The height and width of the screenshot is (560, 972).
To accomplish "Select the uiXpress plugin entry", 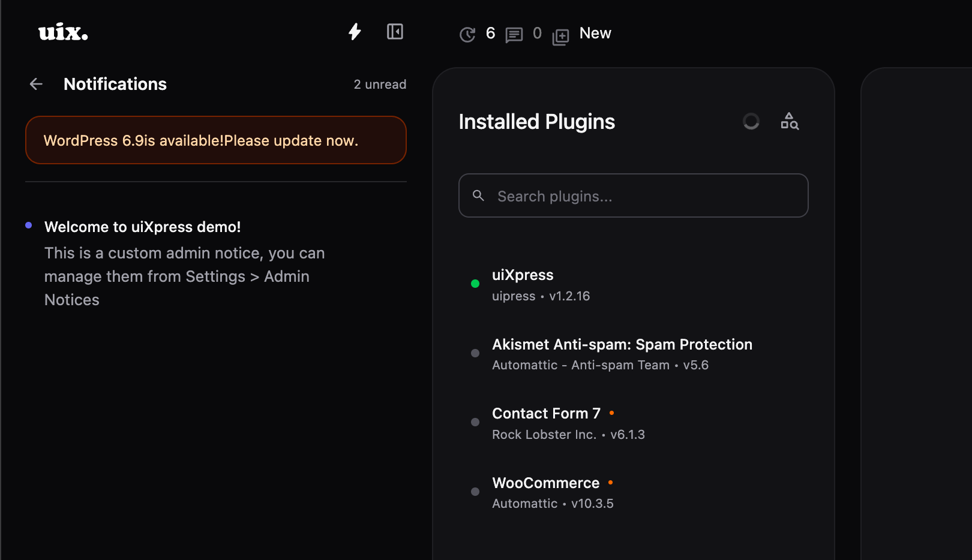I will 522,275.
